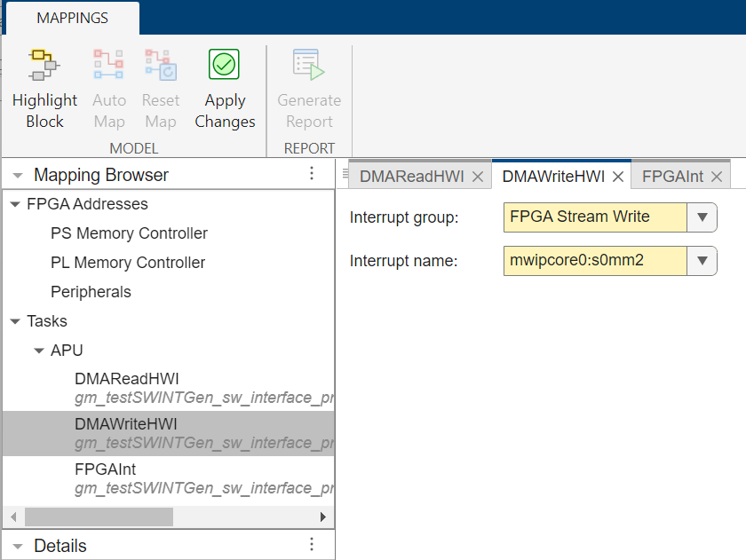The width and height of the screenshot is (746, 560).
Task: Close the DMAReadHWI tab
Action: point(478,177)
